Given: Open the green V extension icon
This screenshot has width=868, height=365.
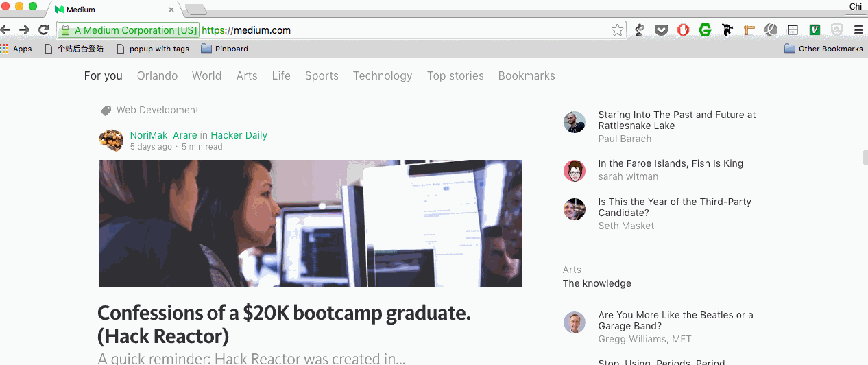Looking at the screenshot, I should pos(815,30).
